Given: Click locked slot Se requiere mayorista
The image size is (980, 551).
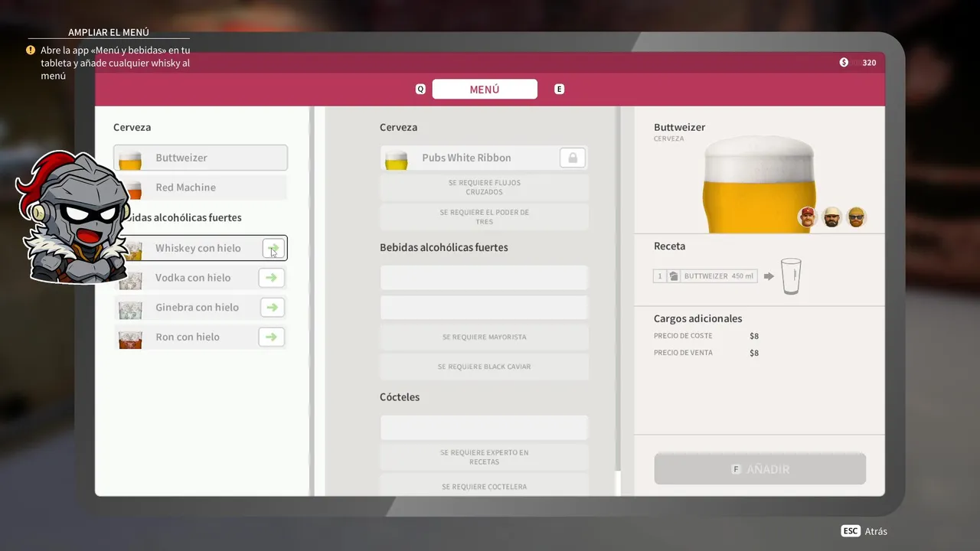Looking at the screenshot, I should pyautogui.click(x=484, y=337).
